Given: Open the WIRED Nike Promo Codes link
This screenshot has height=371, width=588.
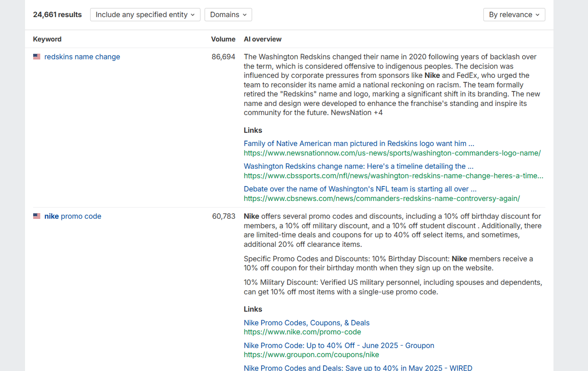Looking at the screenshot, I should tap(358, 367).
